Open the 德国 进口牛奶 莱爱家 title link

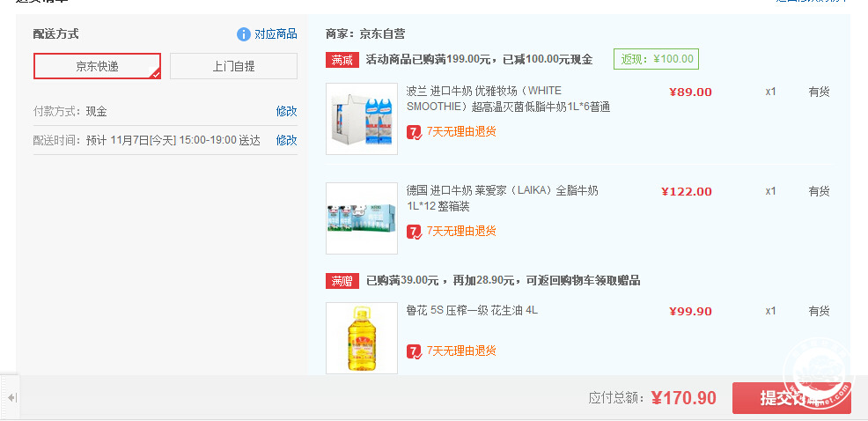point(503,199)
